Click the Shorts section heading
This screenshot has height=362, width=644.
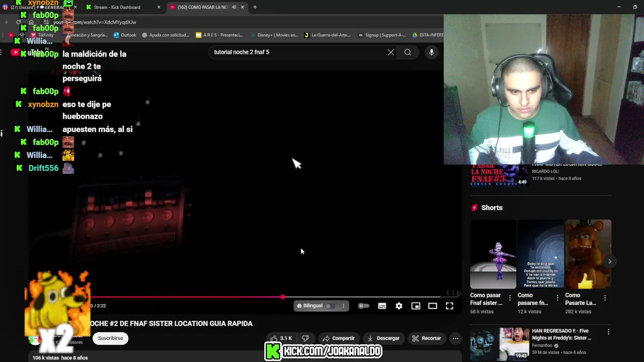pyautogui.click(x=492, y=208)
